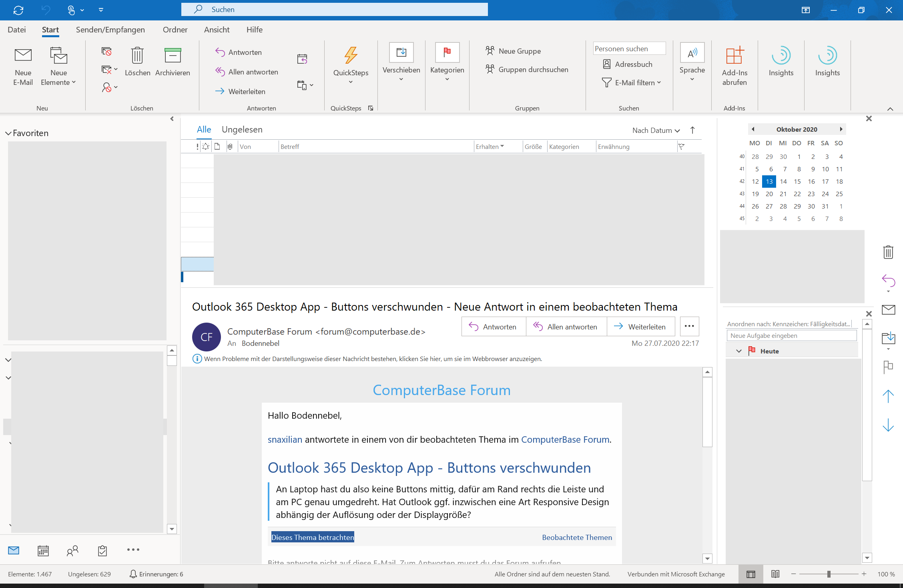The image size is (903, 588).
Task: Click Allen antworten in reading pane
Action: (x=566, y=327)
